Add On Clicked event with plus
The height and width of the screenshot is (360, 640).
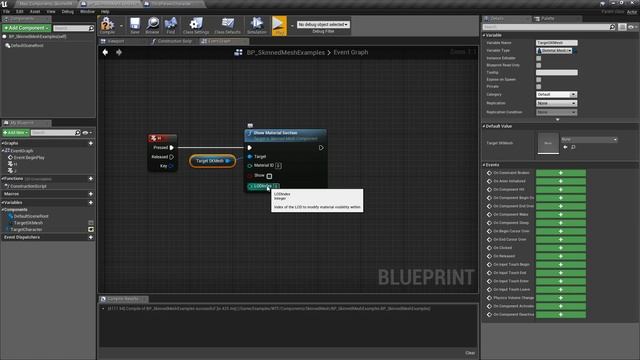[561, 248]
